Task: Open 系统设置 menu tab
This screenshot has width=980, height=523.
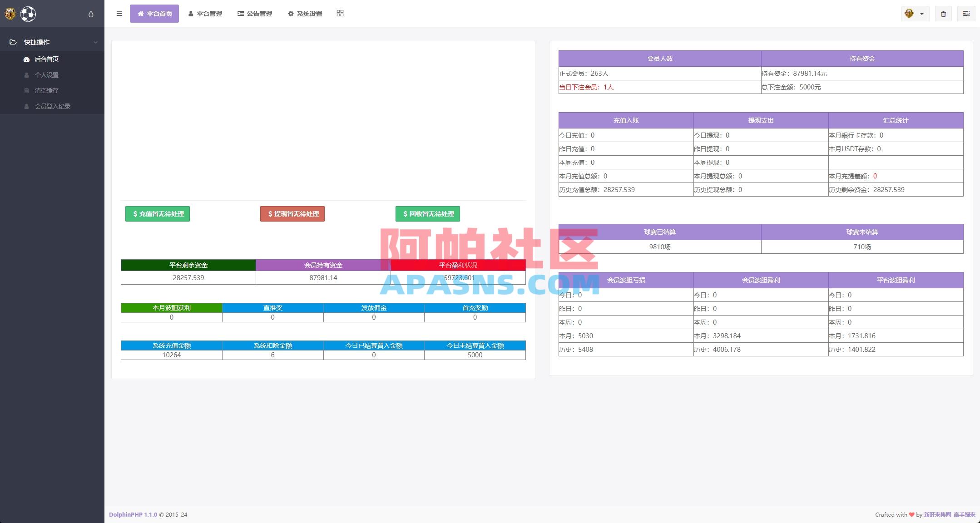Action: coord(305,14)
